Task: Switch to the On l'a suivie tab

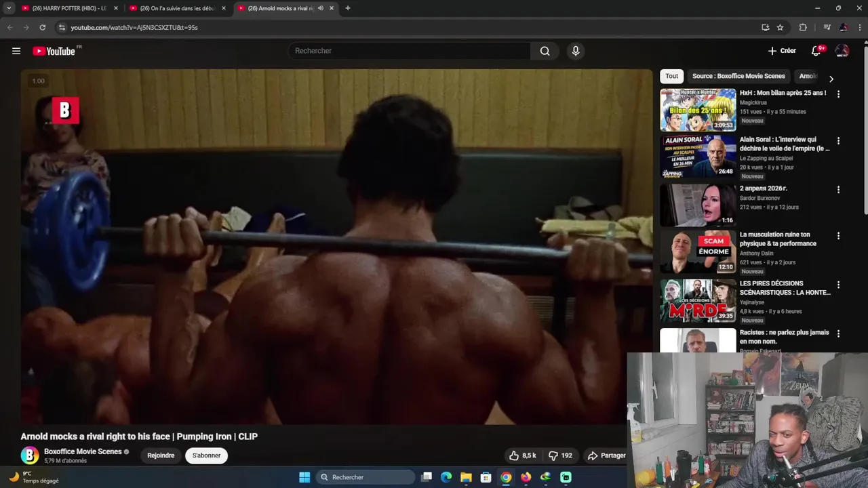Action: point(177,8)
